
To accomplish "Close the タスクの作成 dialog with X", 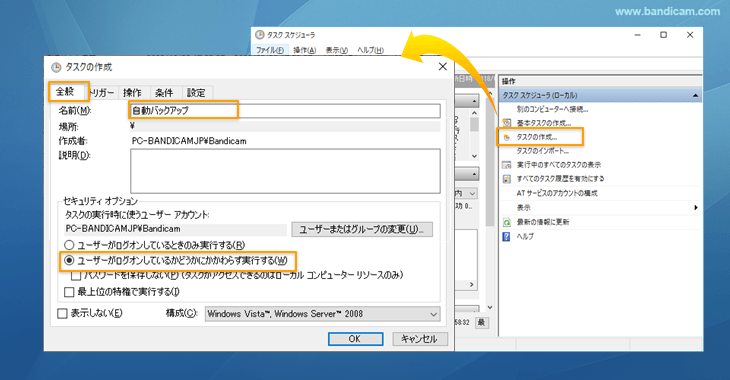I will click(443, 67).
